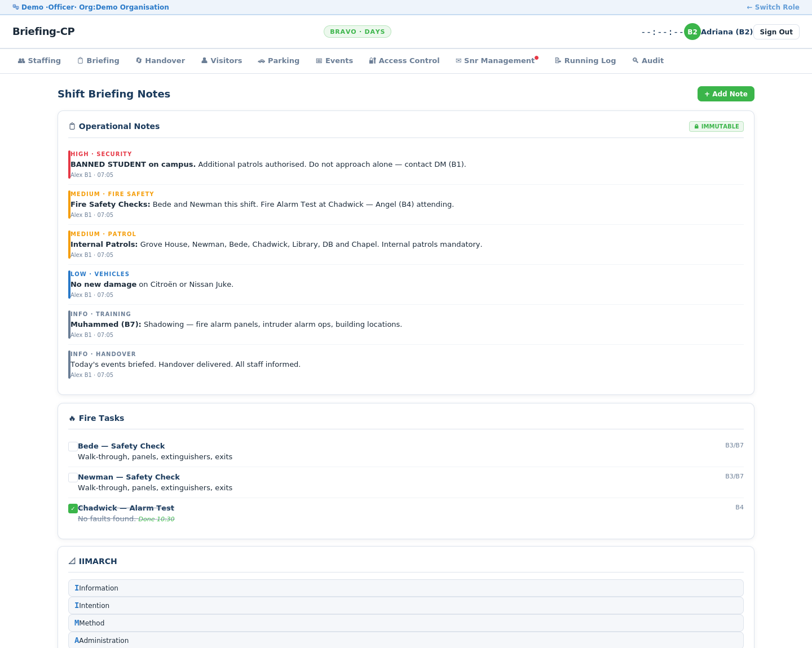This screenshot has height=648, width=812.
Task: Switch to the Handover tab
Action: point(160,61)
